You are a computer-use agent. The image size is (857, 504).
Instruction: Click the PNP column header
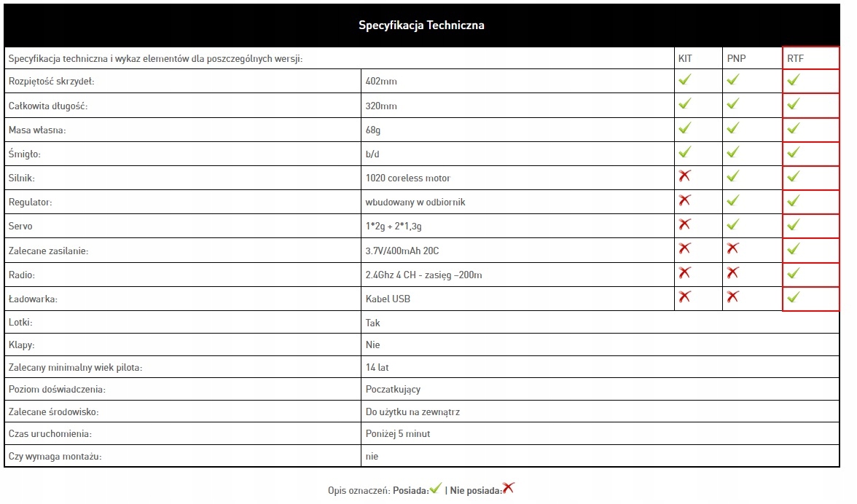pyautogui.click(x=736, y=58)
